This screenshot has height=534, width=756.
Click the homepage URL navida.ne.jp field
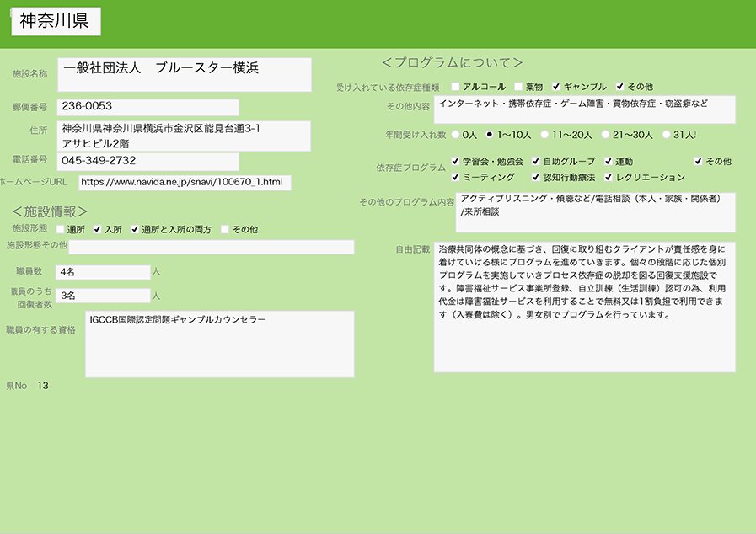click(x=185, y=182)
